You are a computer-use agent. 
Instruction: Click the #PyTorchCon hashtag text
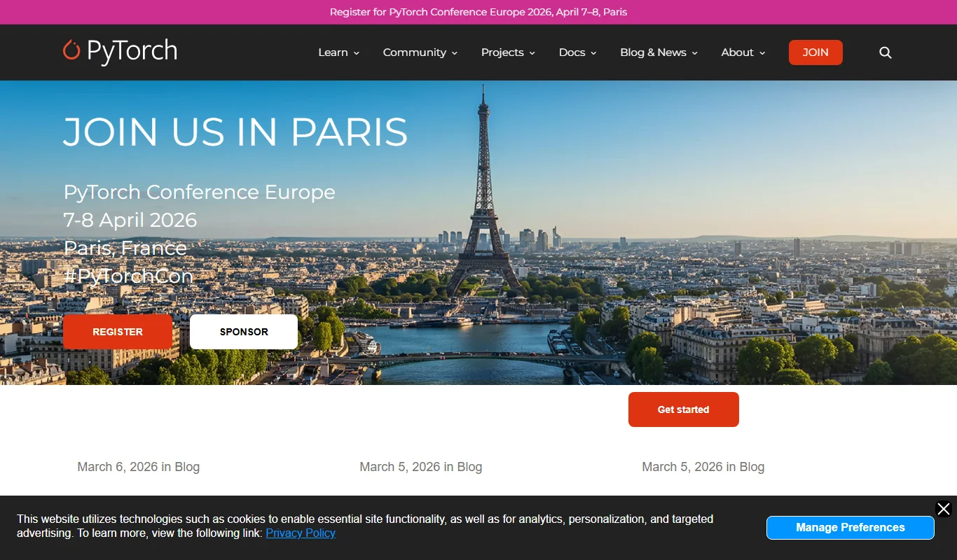(x=128, y=276)
